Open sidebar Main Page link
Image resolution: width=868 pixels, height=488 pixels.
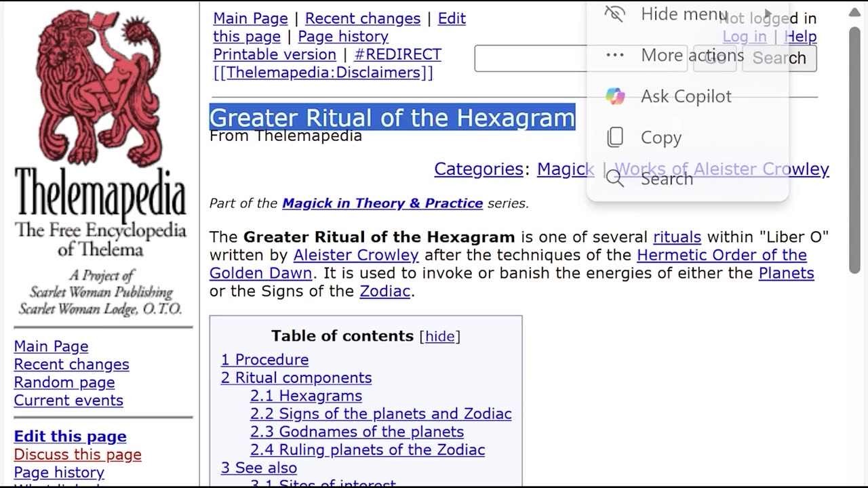coord(51,346)
